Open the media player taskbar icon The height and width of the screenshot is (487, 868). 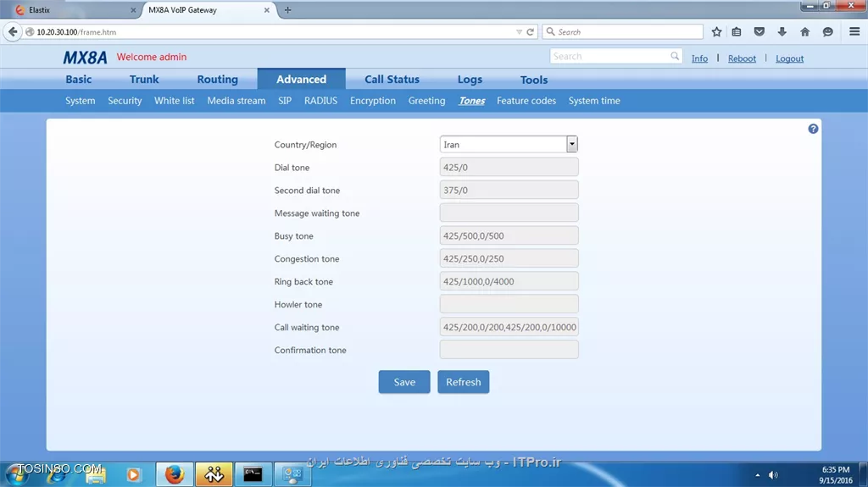133,474
